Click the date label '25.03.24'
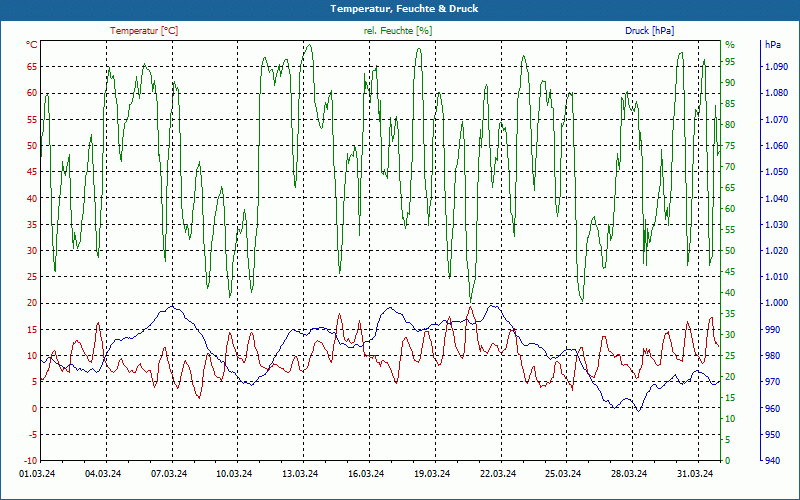The image size is (800, 500). [563, 474]
